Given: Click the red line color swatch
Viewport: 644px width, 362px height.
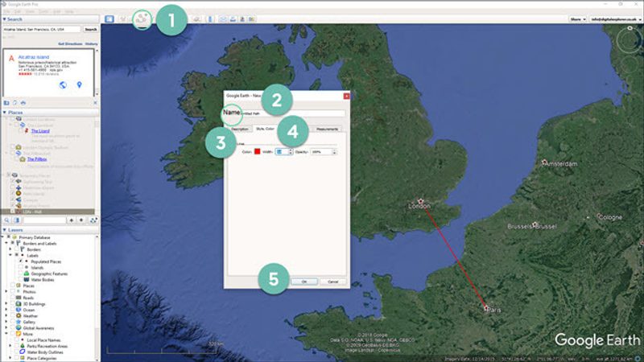Looking at the screenshot, I should tap(257, 151).
